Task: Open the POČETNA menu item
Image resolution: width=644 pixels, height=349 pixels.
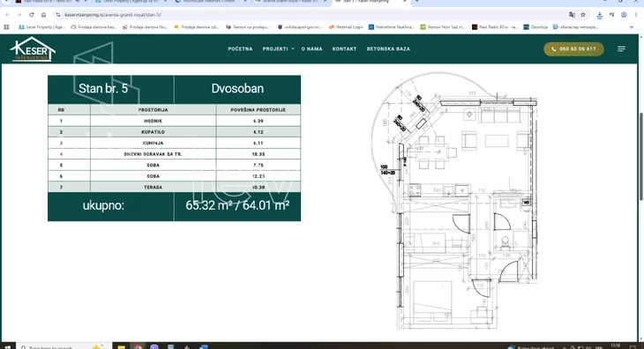Action: pyautogui.click(x=240, y=48)
